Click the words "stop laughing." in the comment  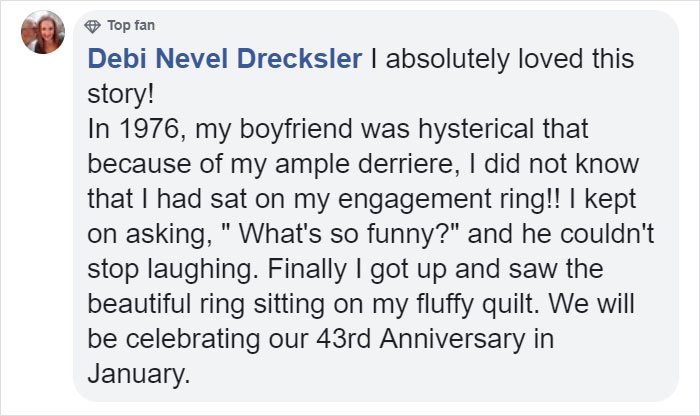173,269
